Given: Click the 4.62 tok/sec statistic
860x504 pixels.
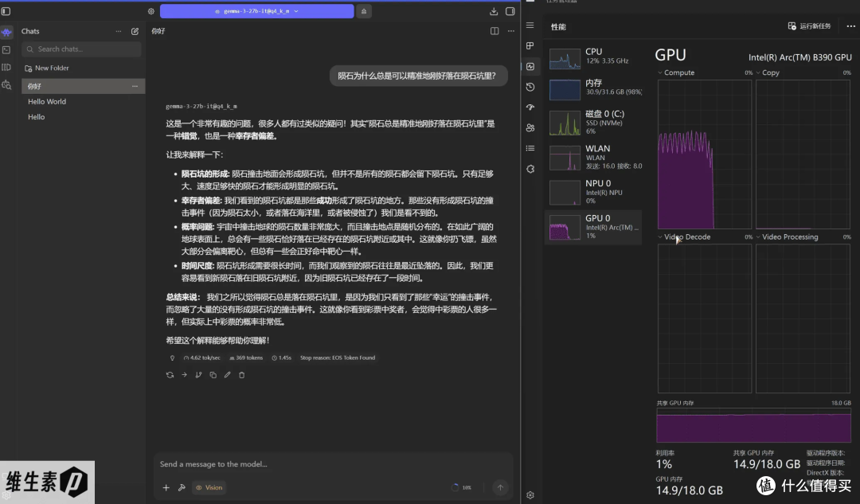Looking at the screenshot, I should (201, 357).
